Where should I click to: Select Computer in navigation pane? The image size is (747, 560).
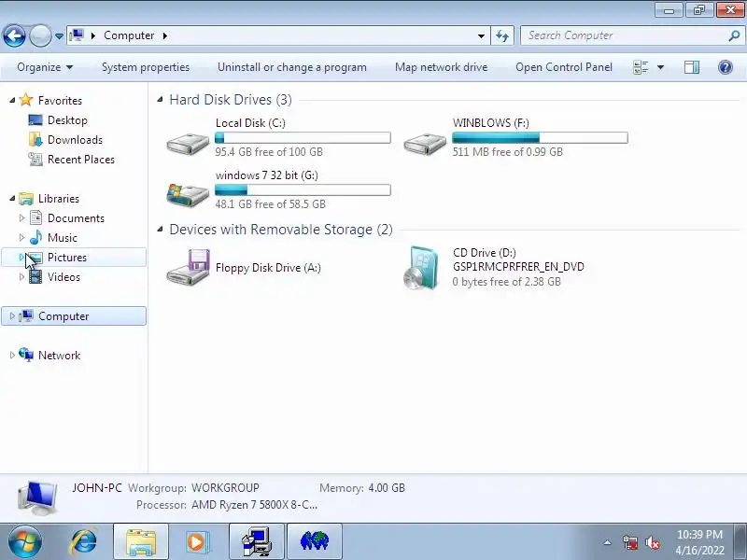(63, 316)
